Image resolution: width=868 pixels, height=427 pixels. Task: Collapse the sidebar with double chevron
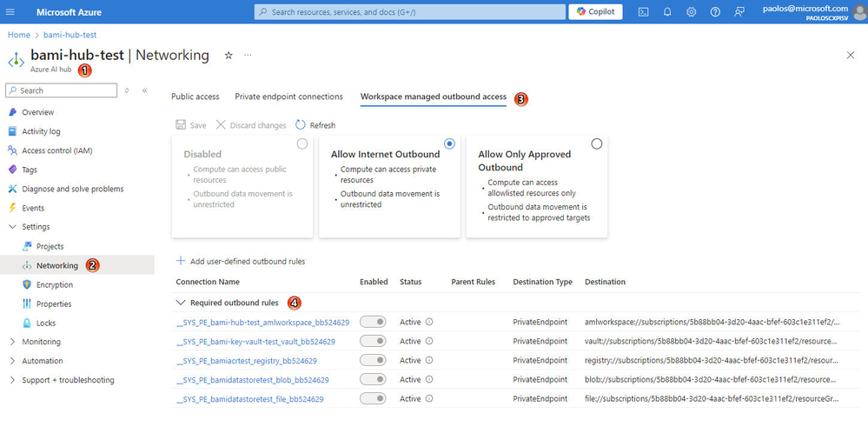pos(144,90)
